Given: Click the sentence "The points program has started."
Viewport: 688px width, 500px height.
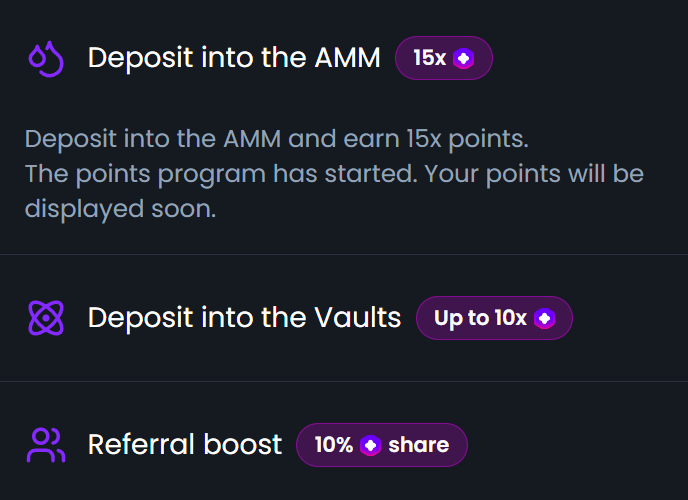Looking at the screenshot, I should point(220,174).
